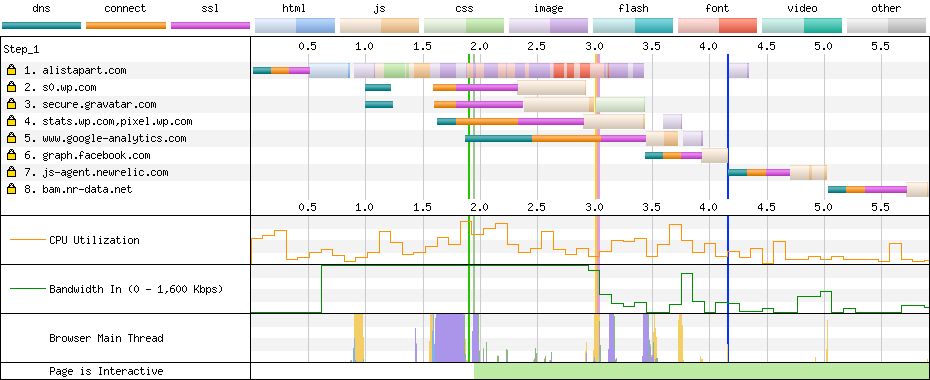Click the image legend color bar
Screen dimensions: 930x380
(x=548, y=25)
